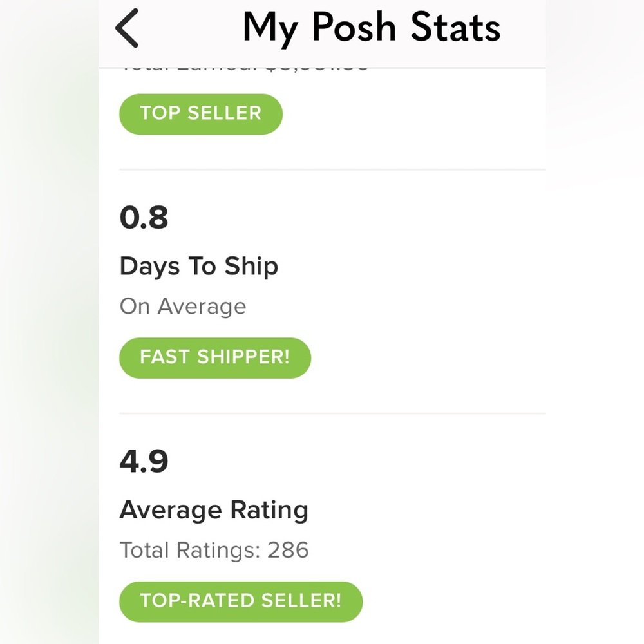Tap the My Posh Stats title
644x644 pixels.
[372, 28]
